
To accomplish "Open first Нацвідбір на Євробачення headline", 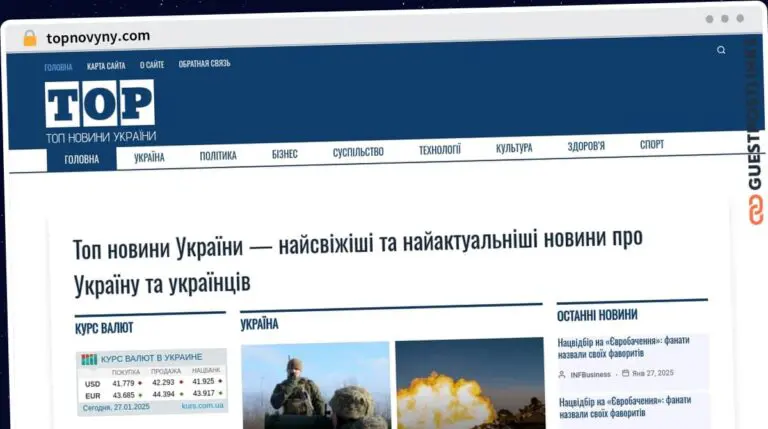I will [x=624, y=347].
